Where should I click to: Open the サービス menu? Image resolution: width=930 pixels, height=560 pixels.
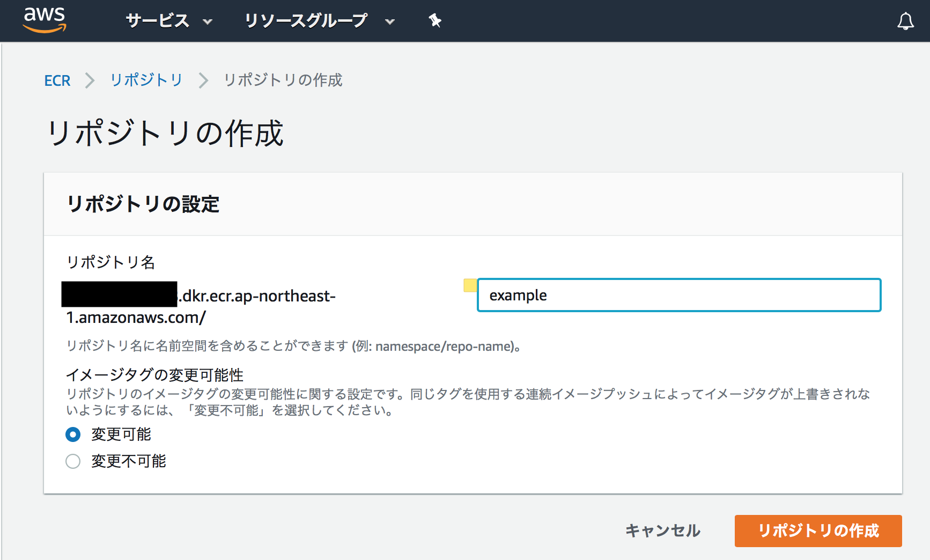(x=158, y=21)
